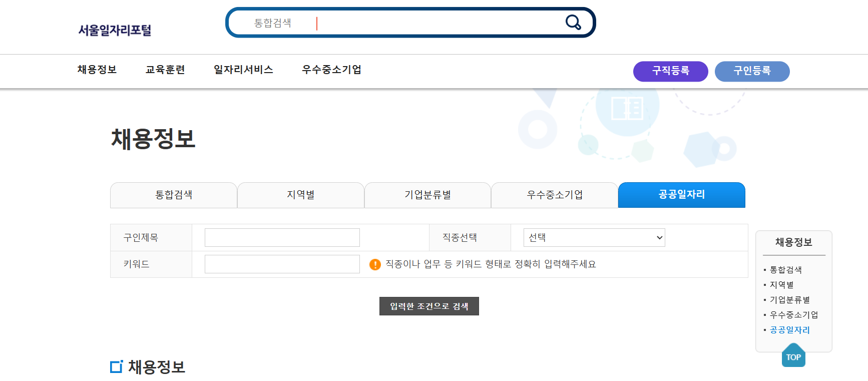
Task: Click the 키워드 input field
Action: [282, 264]
